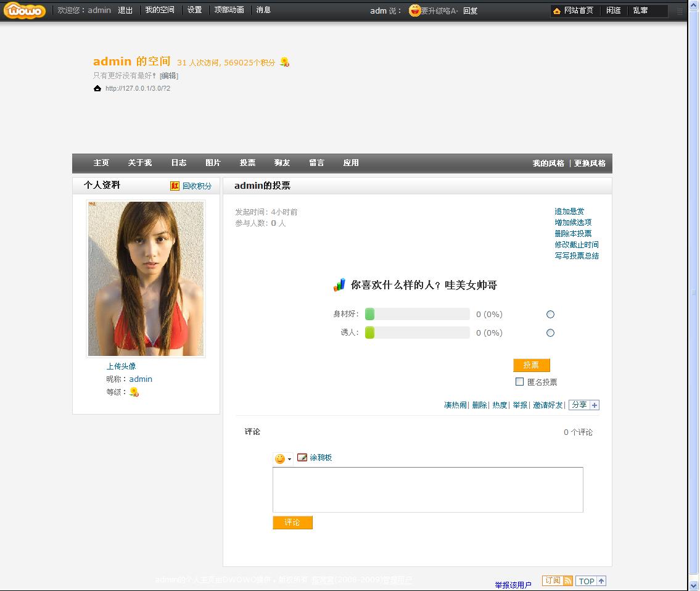Image resolution: width=700 pixels, height=591 pixels.
Task: Click 我的风格 in the navigation bar
Action: [548, 163]
